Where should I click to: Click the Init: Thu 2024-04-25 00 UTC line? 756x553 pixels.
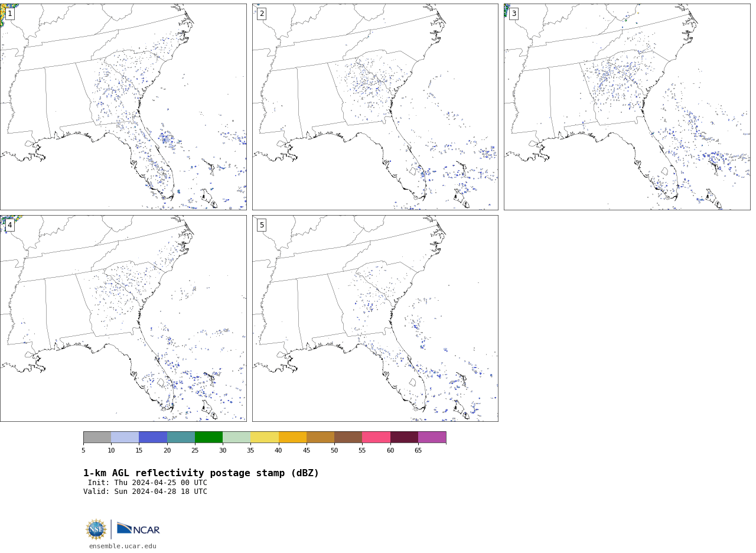tap(148, 483)
